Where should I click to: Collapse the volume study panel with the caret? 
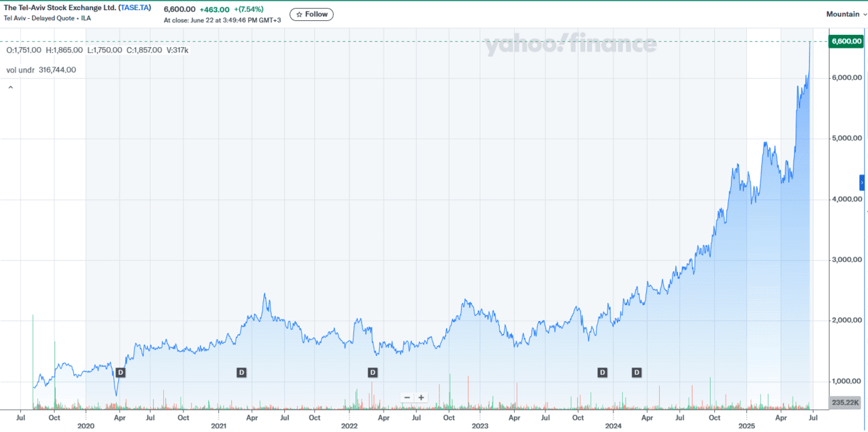(x=10, y=87)
